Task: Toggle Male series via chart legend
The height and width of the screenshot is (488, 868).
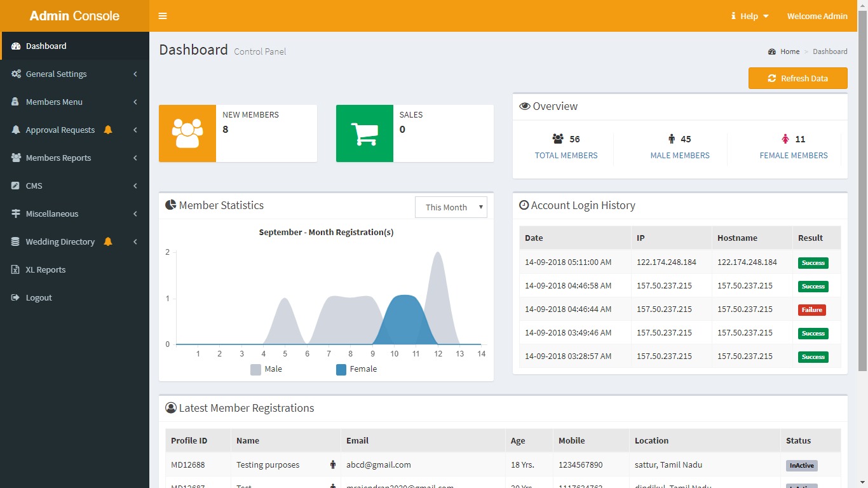Action: coord(256,369)
